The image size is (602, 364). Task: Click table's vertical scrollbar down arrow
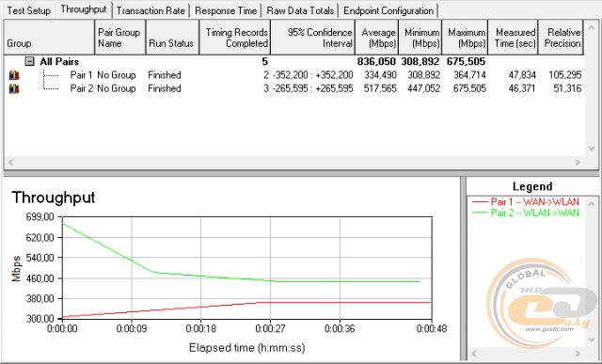coord(592,149)
